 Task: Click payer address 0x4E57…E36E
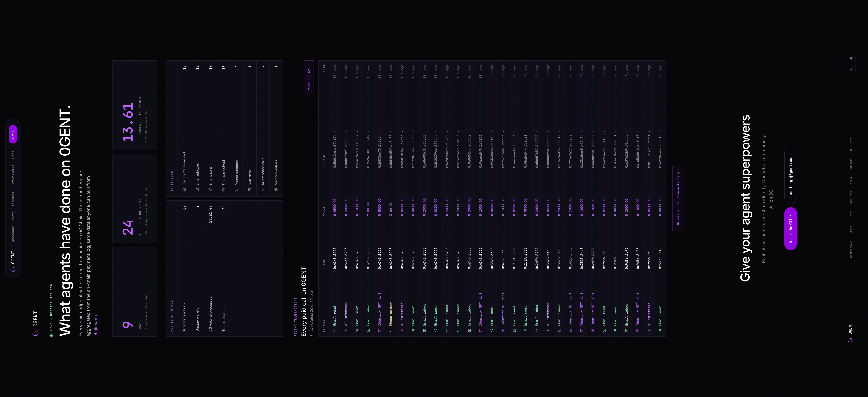pyautogui.click(x=503, y=258)
